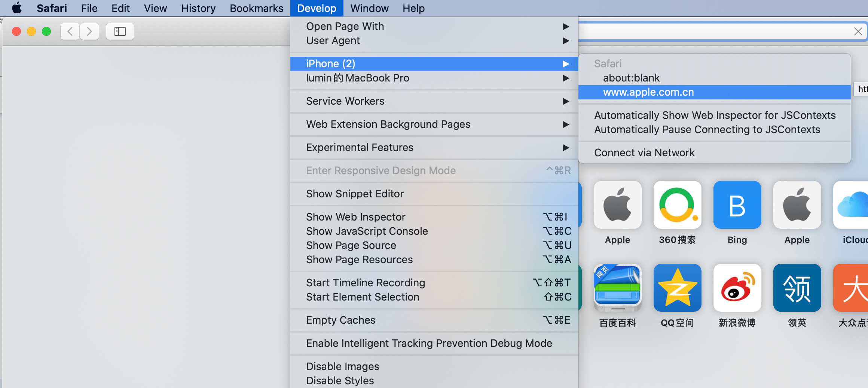Open the Window menu
The height and width of the screenshot is (388, 868).
369,8
